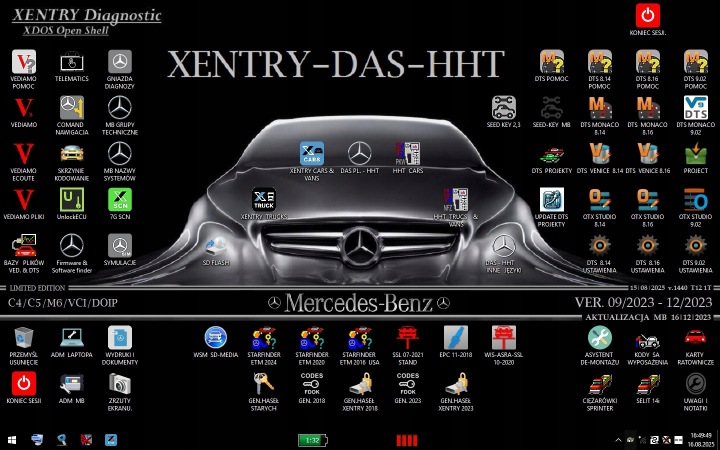The height and width of the screenshot is (450, 720).
Task: Open Karty Ratownicze icon
Action: (696, 338)
